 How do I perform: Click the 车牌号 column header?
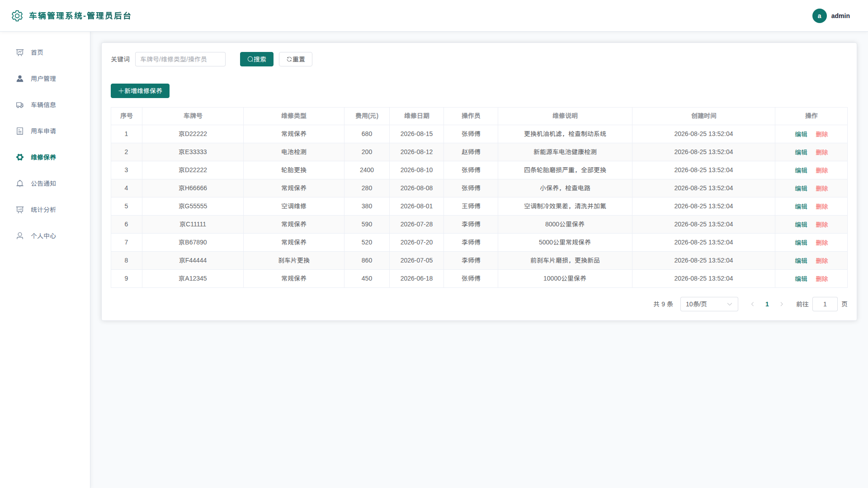pos(193,116)
